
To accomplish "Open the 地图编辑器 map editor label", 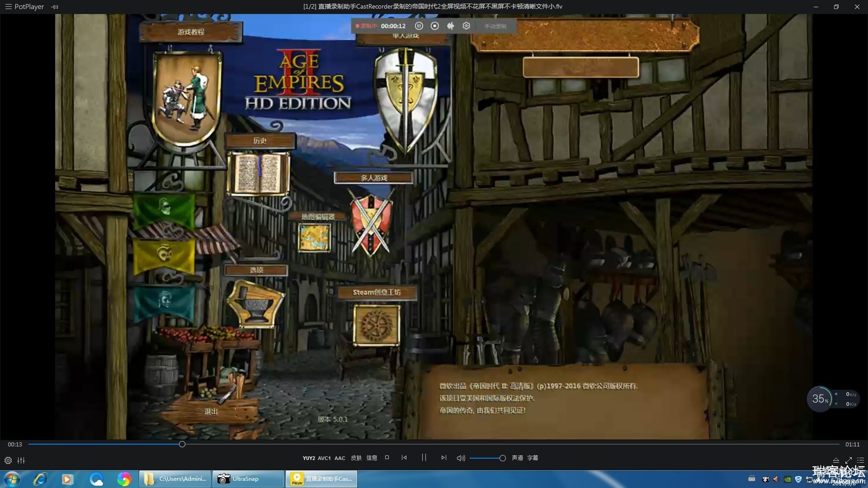I will [x=318, y=217].
